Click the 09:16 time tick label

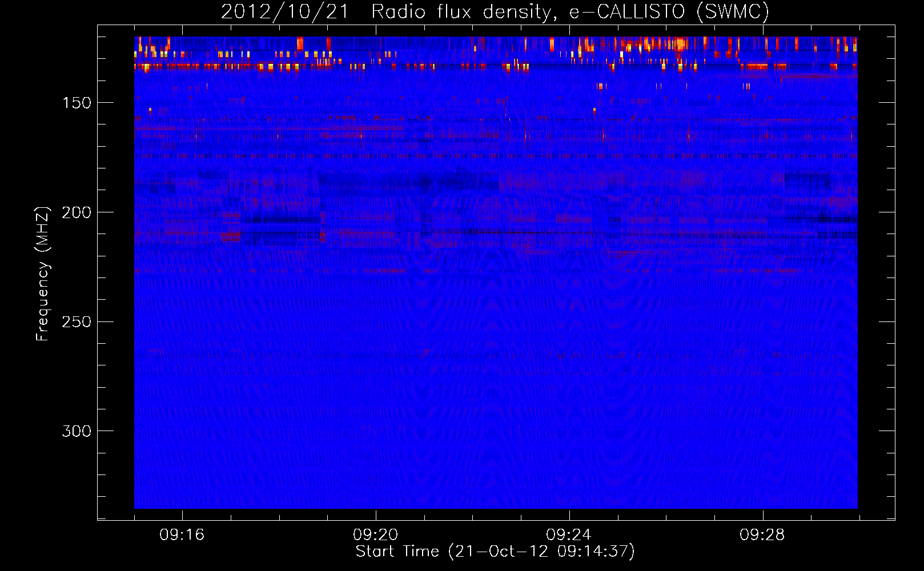coord(182,535)
